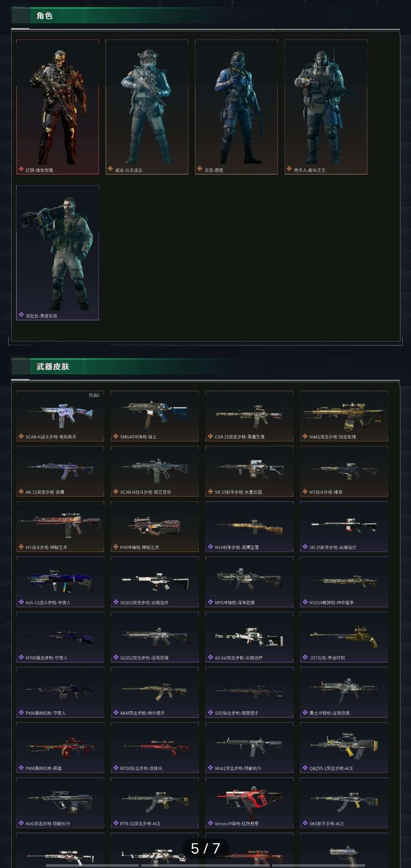The height and width of the screenshot is (868, 411).
Task: Pick the M4A1突击步枪-蚀金玫瑰 gold skin
Action: pos(344,416)
